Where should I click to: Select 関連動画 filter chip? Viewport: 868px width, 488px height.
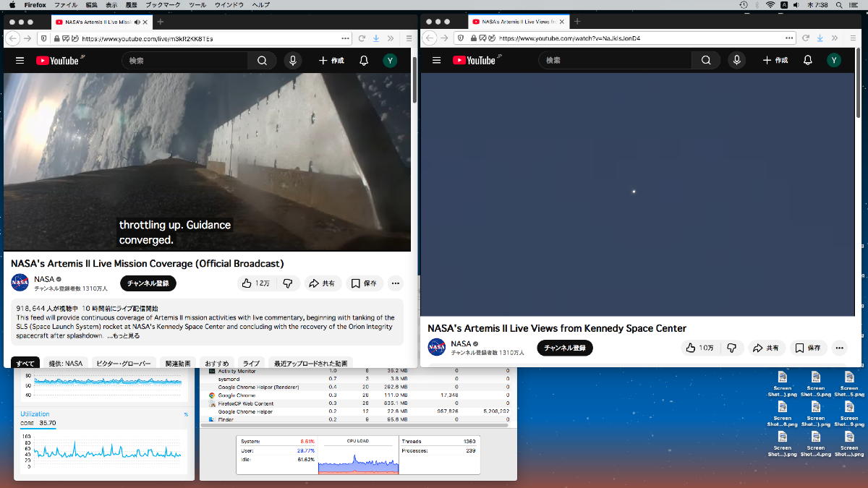point(178,364)
